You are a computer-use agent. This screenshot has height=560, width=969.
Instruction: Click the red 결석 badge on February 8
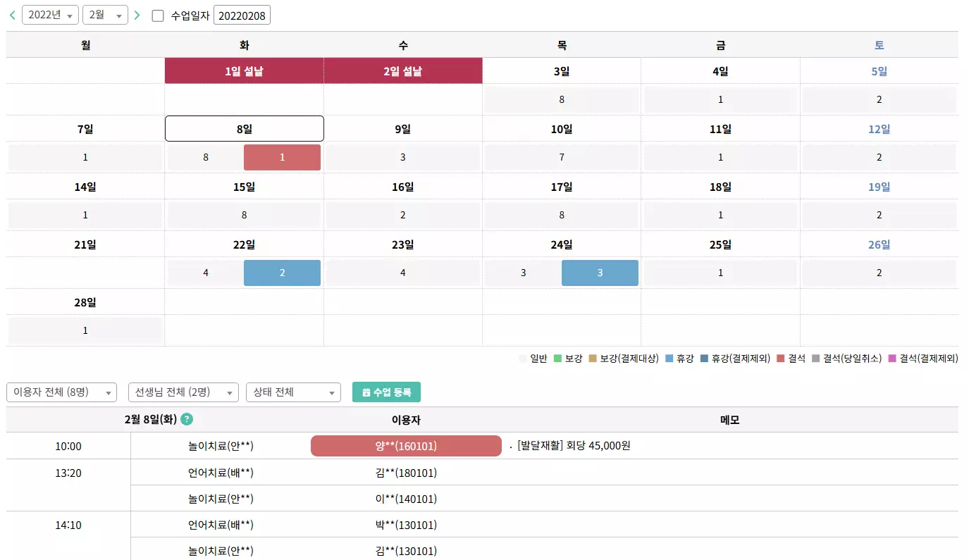point(282,156)
